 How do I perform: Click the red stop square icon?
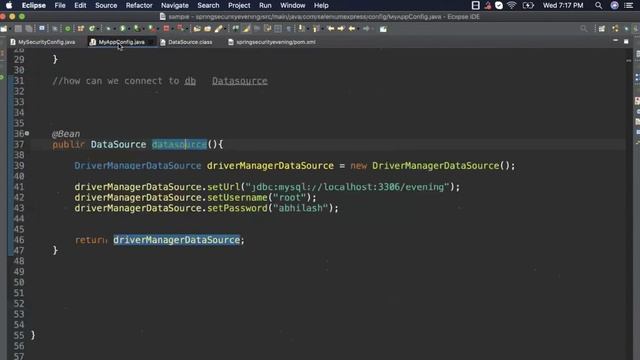coord(166,29)
